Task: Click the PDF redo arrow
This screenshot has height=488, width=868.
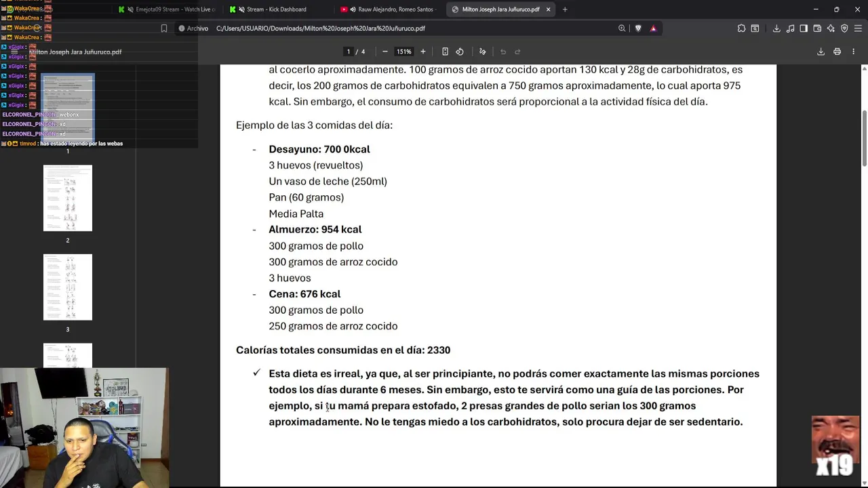Action: point(517,52)
